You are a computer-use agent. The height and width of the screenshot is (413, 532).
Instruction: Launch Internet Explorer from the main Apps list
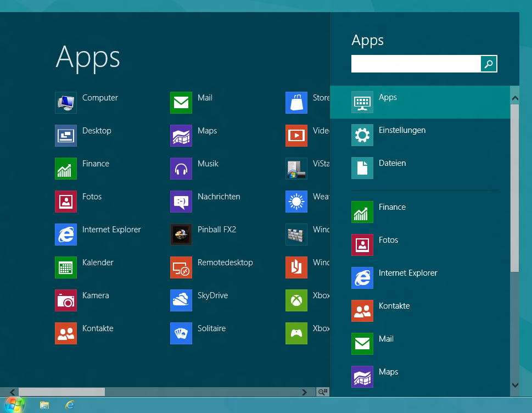tap(98, 234)
